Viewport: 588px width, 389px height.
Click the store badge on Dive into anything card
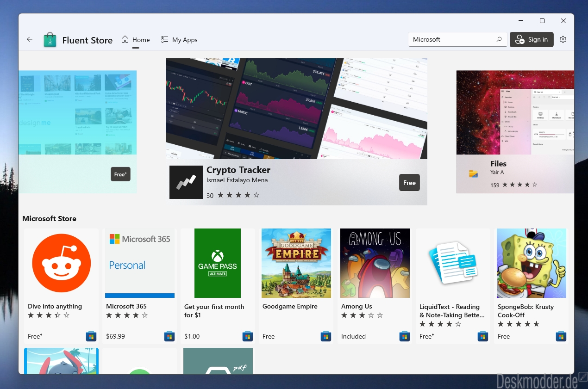[x=91, y=336]
